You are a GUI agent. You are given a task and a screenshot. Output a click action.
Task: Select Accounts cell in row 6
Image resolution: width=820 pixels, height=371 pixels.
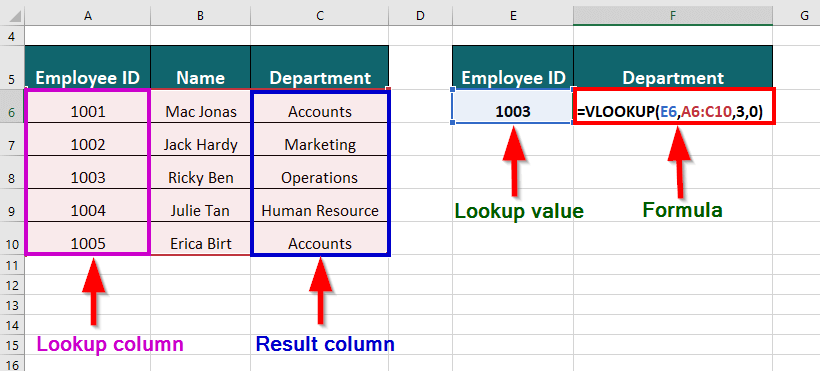click(x=320, y=107)
